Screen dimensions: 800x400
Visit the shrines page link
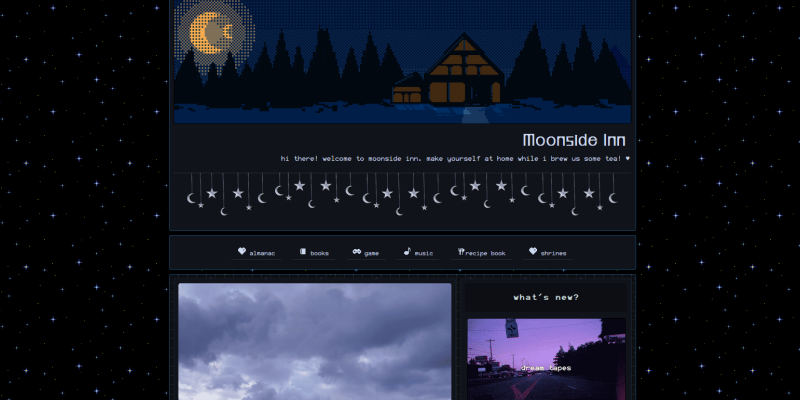(x=553, y=253)
